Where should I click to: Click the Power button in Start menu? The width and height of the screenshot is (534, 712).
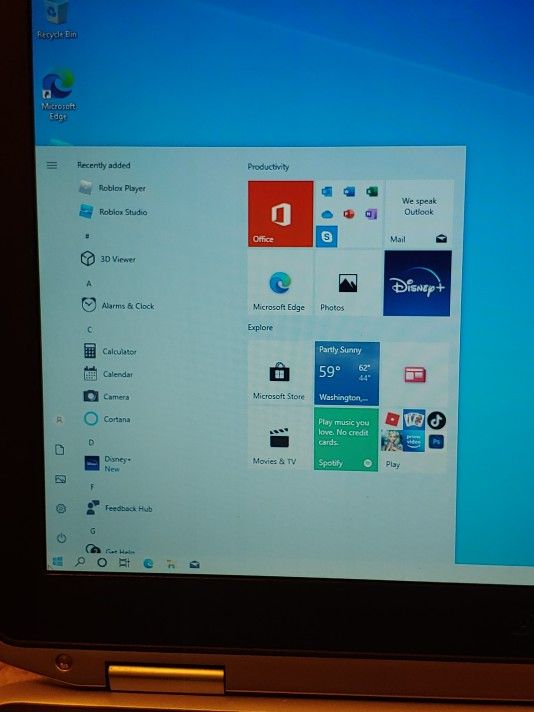[x=62, y=538]
